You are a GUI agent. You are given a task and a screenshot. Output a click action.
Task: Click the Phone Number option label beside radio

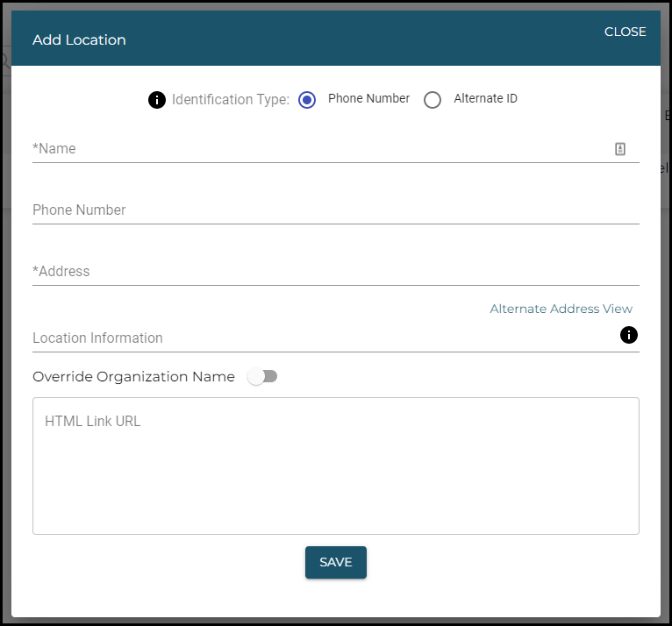click(368, 99)
